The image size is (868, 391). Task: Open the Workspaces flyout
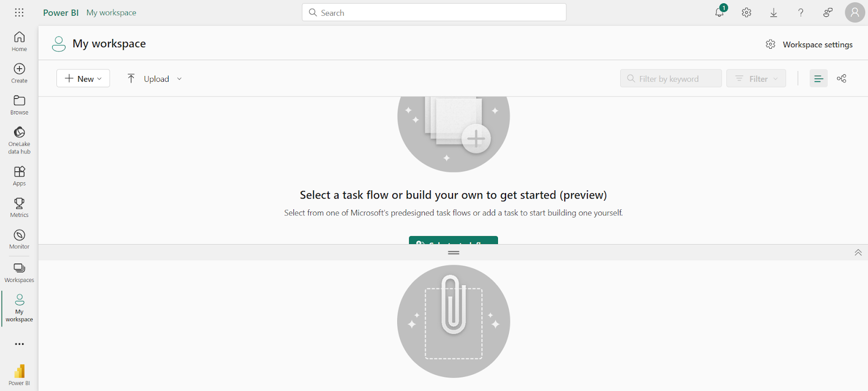click(x=19, y=273)
